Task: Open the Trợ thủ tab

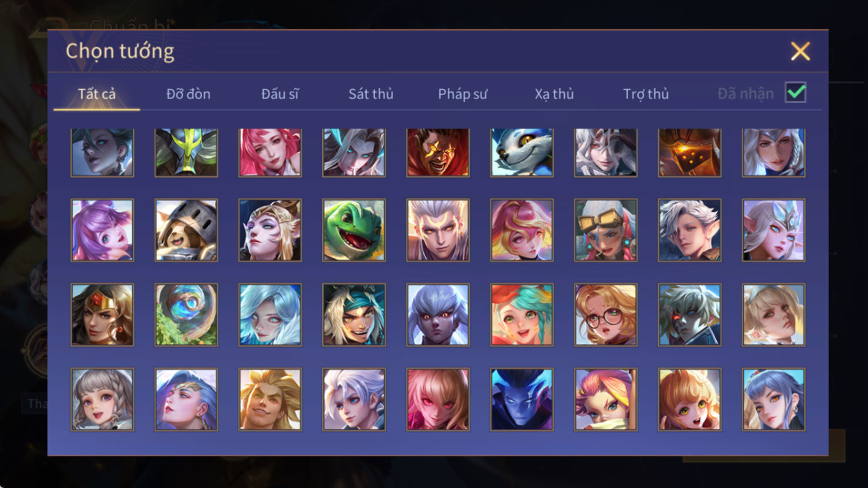Action: (646, 94)
